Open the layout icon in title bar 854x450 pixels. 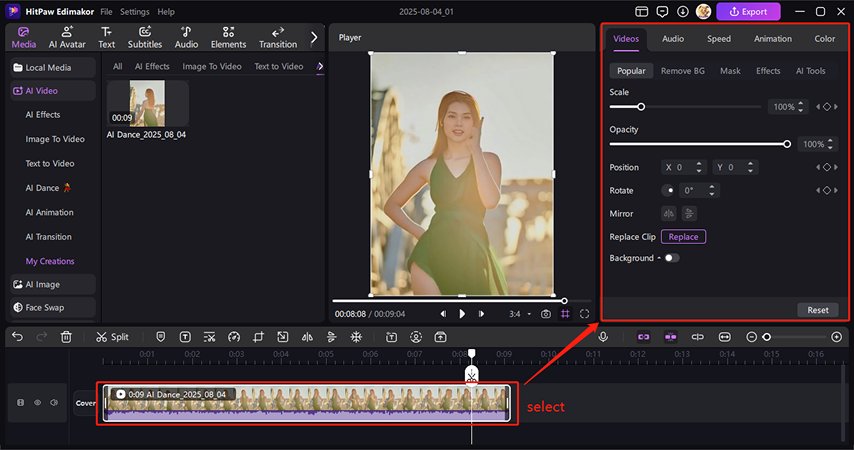(642, 11)
